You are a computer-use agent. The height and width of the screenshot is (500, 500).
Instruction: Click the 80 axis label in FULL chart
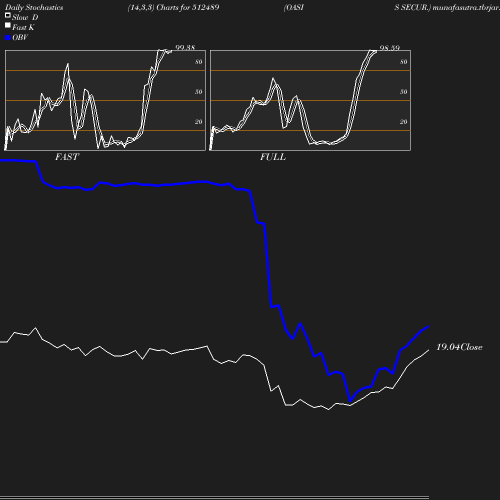coord(404,62)
